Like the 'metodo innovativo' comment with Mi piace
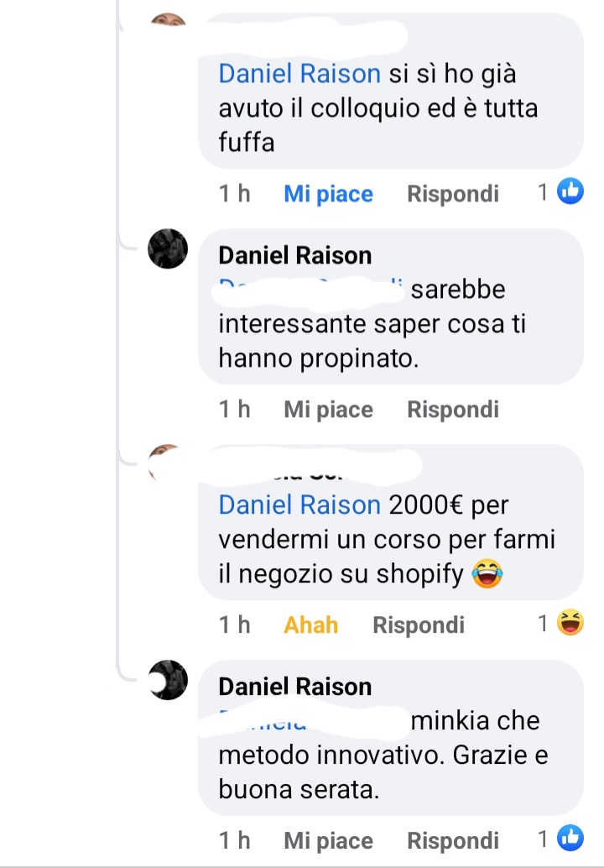The height and width of the screenshot is (868, 604). click(x=328, y=840)
